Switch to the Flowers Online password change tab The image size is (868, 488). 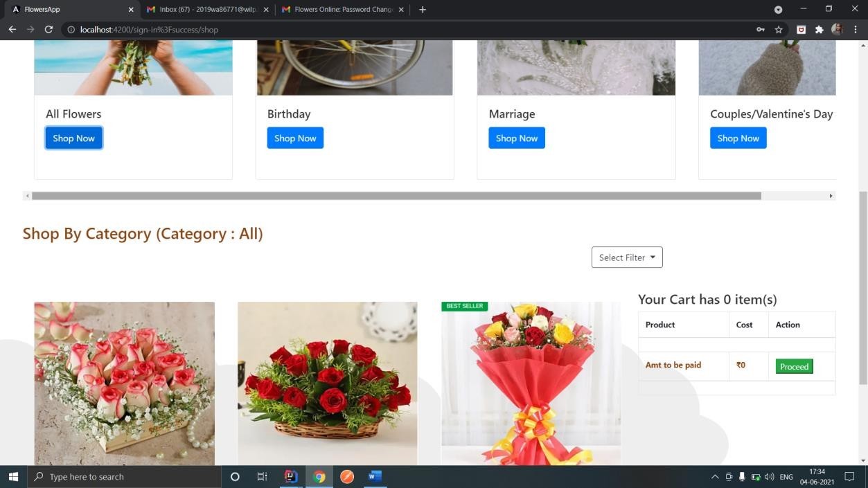(x=339, y=9)
